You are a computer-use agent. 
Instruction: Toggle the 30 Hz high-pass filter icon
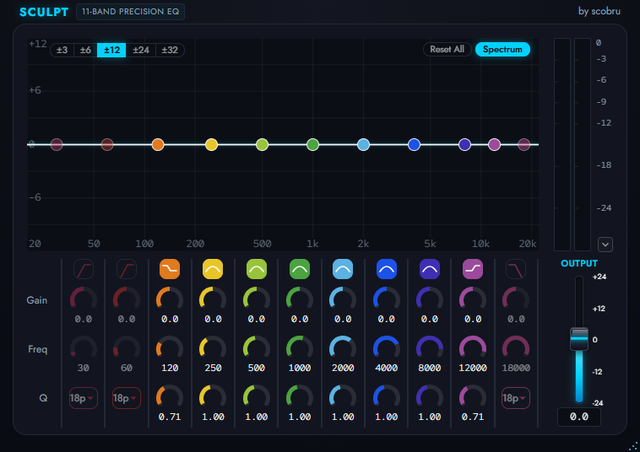[83, 269]
